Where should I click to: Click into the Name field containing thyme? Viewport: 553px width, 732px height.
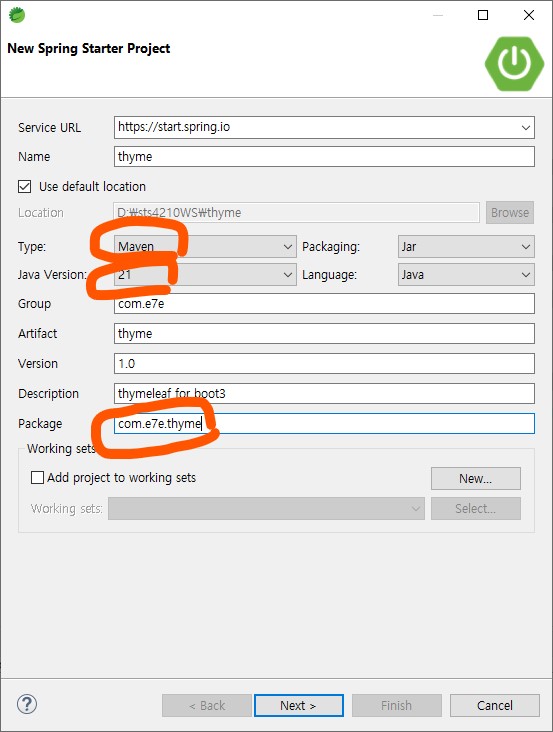324,156
